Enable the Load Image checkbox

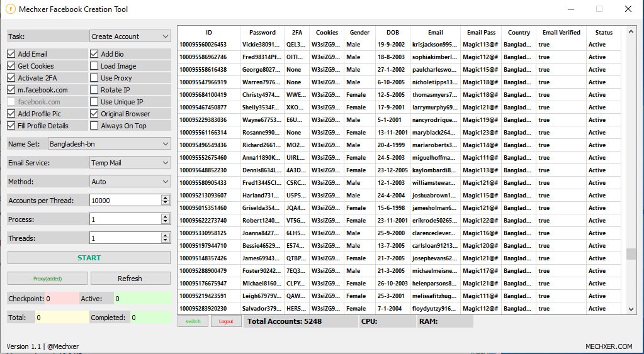click(x=94, y=65)
